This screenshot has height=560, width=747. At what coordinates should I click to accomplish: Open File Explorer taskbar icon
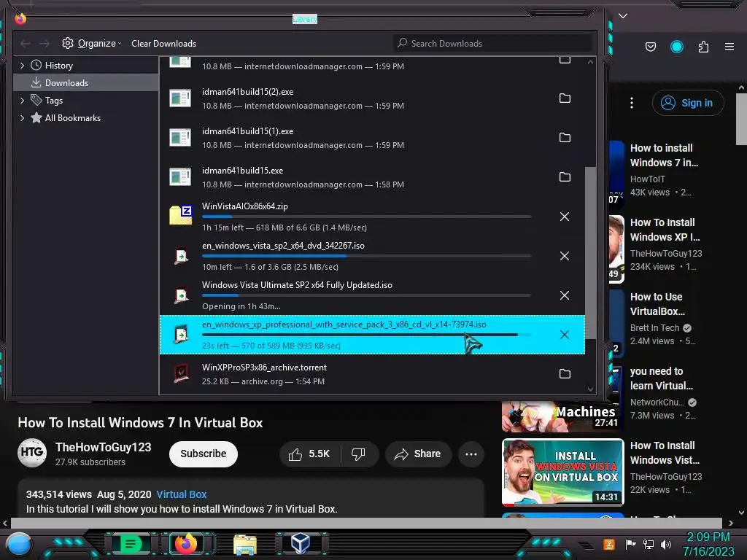click(245, 544)
